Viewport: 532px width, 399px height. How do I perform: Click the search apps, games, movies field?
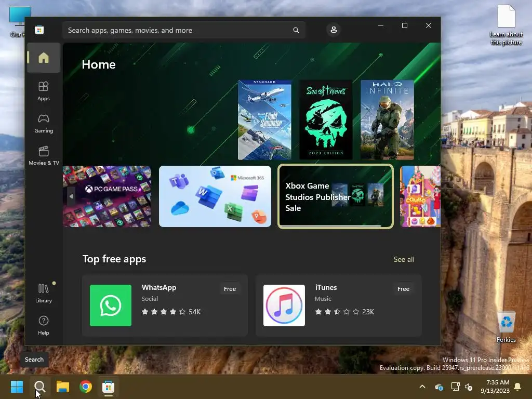pyautogui.click(x=184, y=30)
